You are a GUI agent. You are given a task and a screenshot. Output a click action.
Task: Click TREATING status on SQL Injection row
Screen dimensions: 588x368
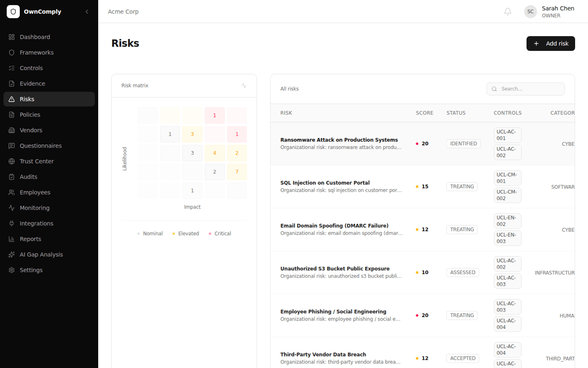point(462,187)
